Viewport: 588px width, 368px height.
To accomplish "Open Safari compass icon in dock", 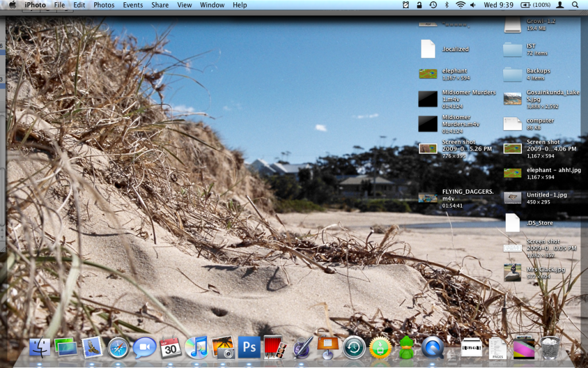I will pyautogui.click(x=118, y=348).
